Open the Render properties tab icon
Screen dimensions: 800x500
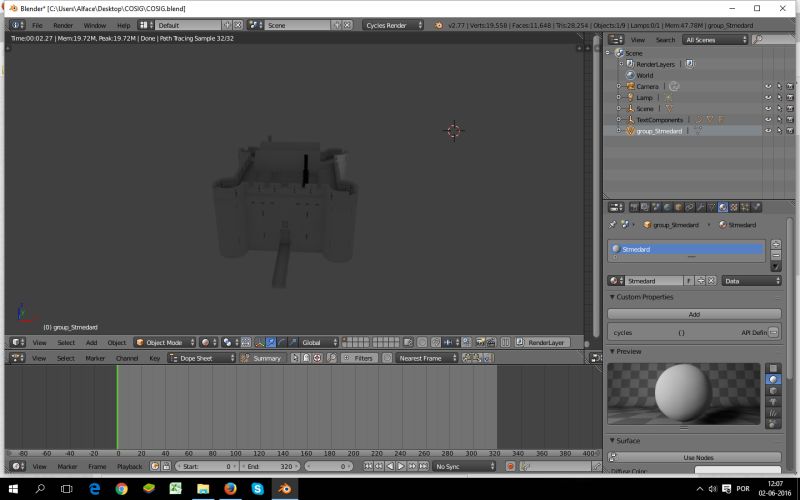[x=634, y=207]
